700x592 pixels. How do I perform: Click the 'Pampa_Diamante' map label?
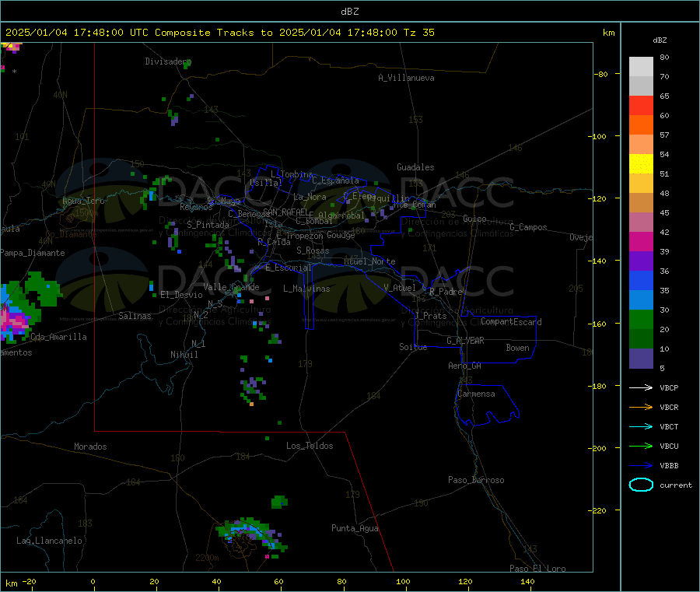click(33, 253)
